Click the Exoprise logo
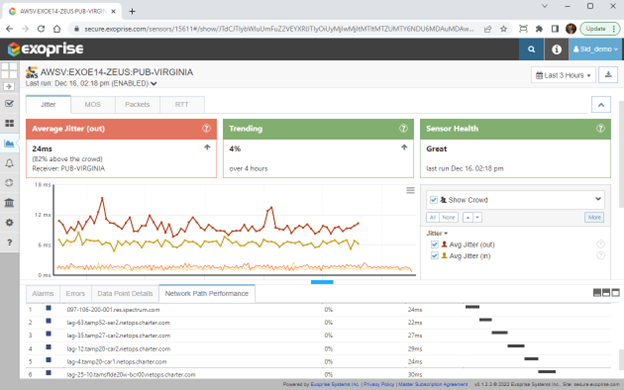Screen dimensions: 624x390 pos(46,49)
